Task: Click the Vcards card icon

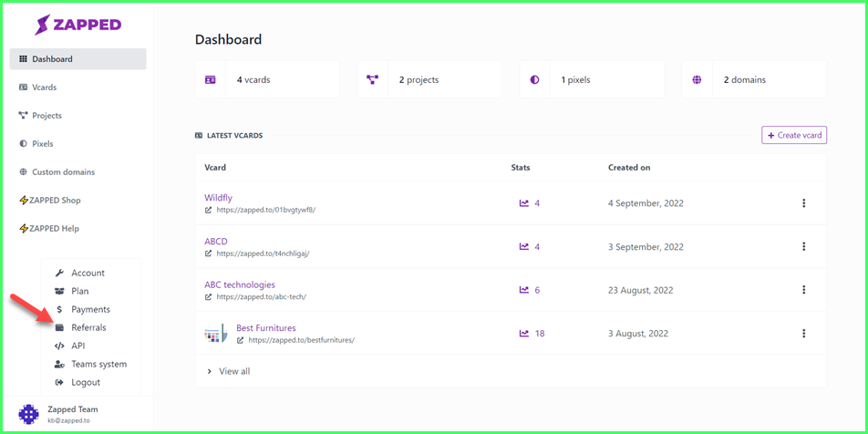Action: pos(24,88)
